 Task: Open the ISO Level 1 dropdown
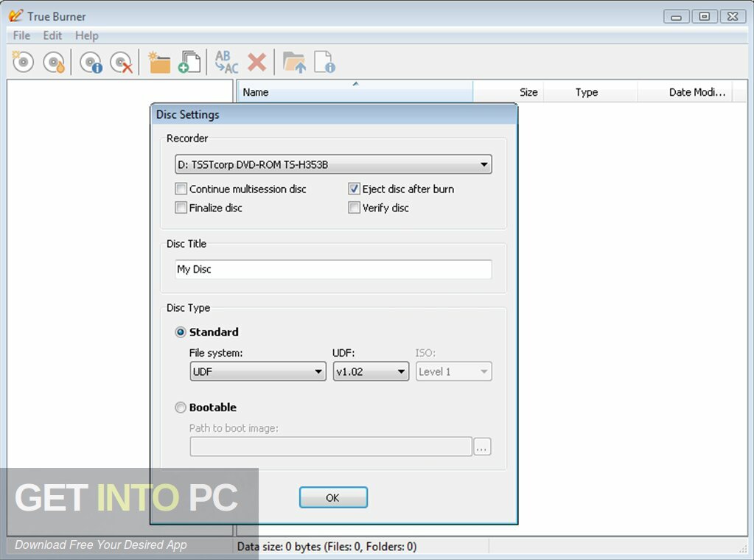coord(453,371)
